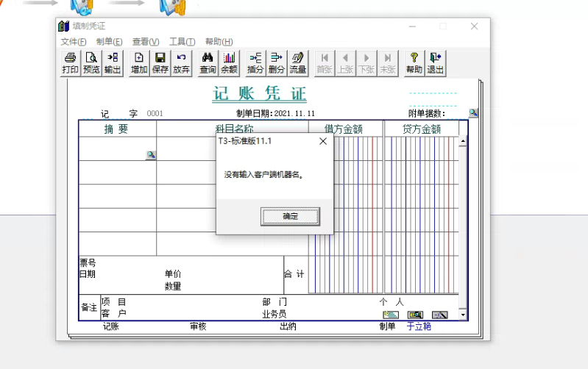Click the 摘要 first row input cell
Viewport: 588px width, 369px height.
click(117, 148)
